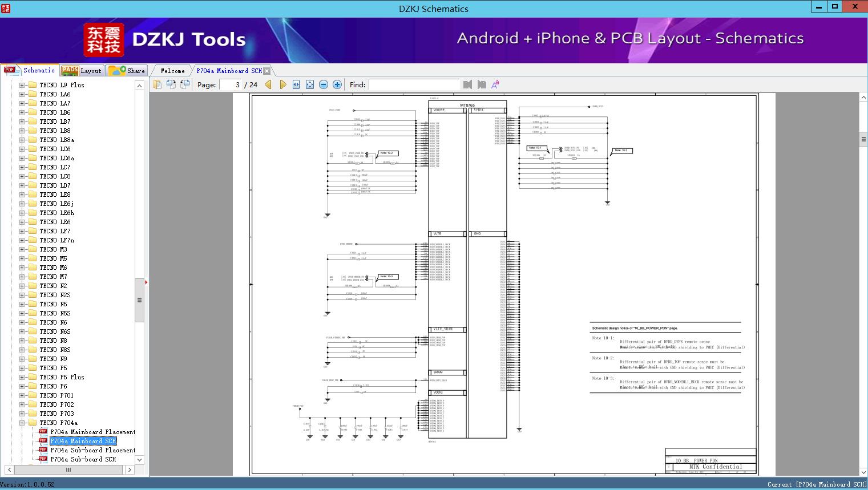Expand the TECNO LD7 folder
Viewport: 868px width, 490px height.
22,185
